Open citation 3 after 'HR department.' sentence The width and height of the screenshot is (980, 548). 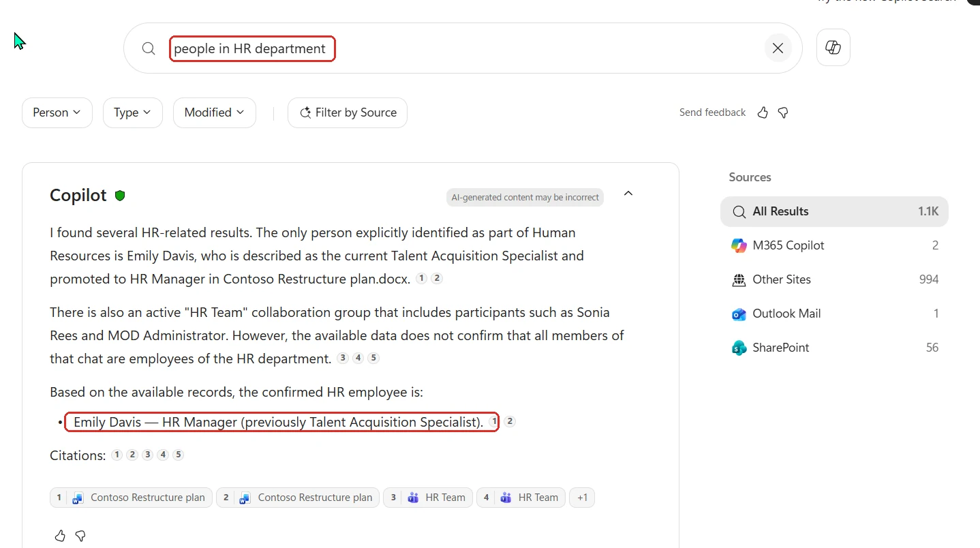click(343, 358)
